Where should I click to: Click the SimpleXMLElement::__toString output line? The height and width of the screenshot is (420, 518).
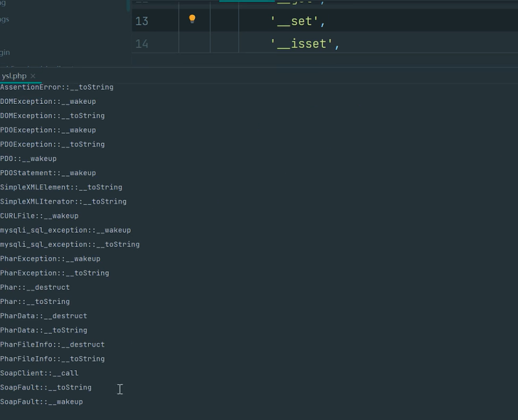pyautogui.click(x=61, y=187)
